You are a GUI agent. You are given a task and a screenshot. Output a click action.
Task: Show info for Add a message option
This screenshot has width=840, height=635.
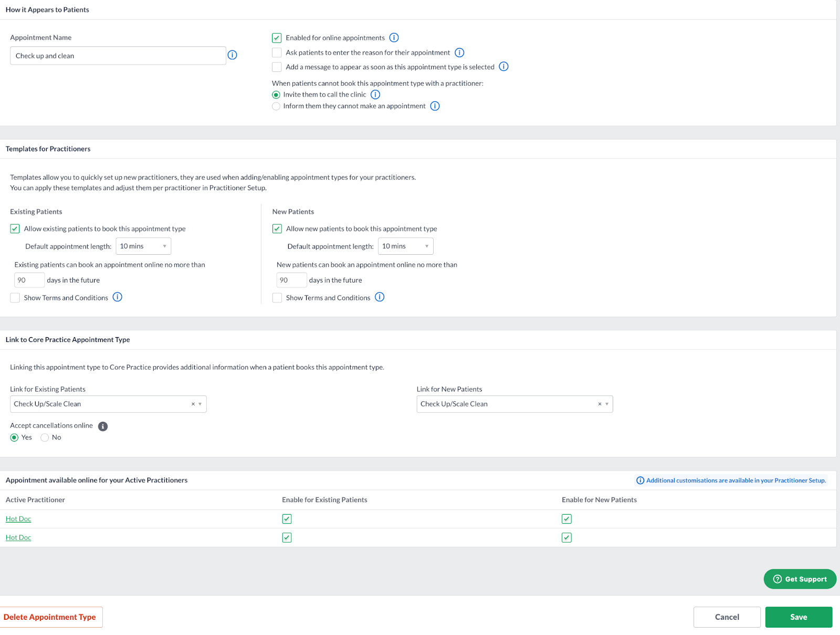[503, 67]
